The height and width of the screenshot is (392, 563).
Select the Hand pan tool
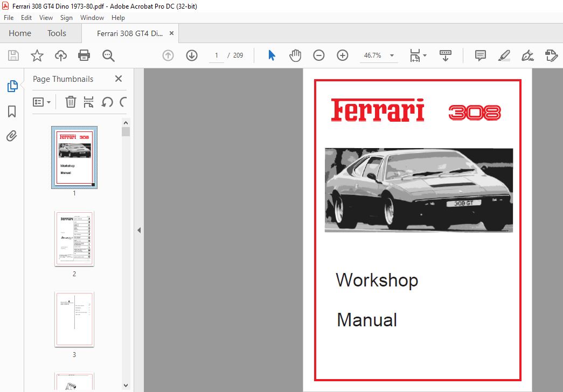[x=295, y=55]
